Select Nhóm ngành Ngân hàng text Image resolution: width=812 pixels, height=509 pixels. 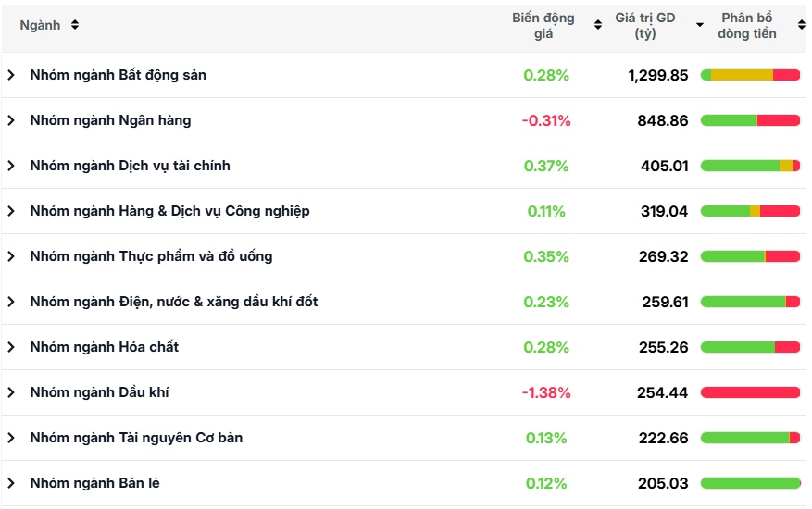click(x=110, y=120)
